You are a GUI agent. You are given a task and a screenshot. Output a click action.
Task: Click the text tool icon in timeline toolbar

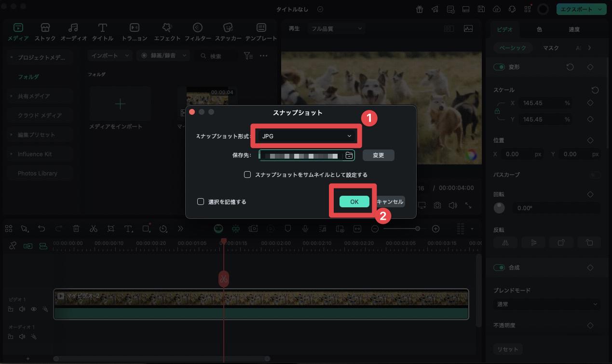[x=128, y=229]
